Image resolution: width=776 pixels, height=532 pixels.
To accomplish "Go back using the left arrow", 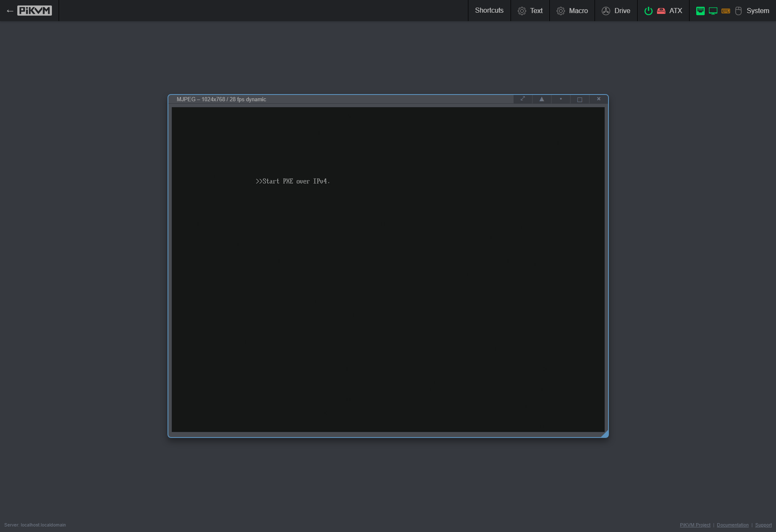I will (x=10, y=11).
